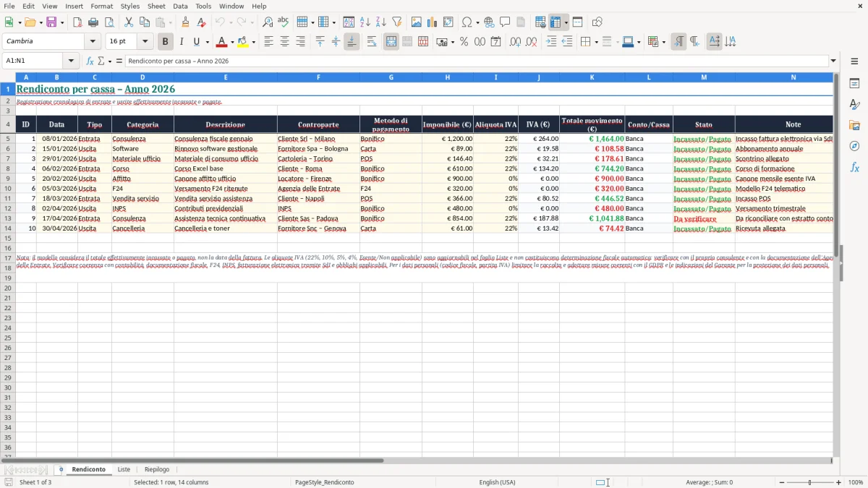This screenshot has width=868, height=488.
Task: Align cell text left
Action: coord(268,42)
